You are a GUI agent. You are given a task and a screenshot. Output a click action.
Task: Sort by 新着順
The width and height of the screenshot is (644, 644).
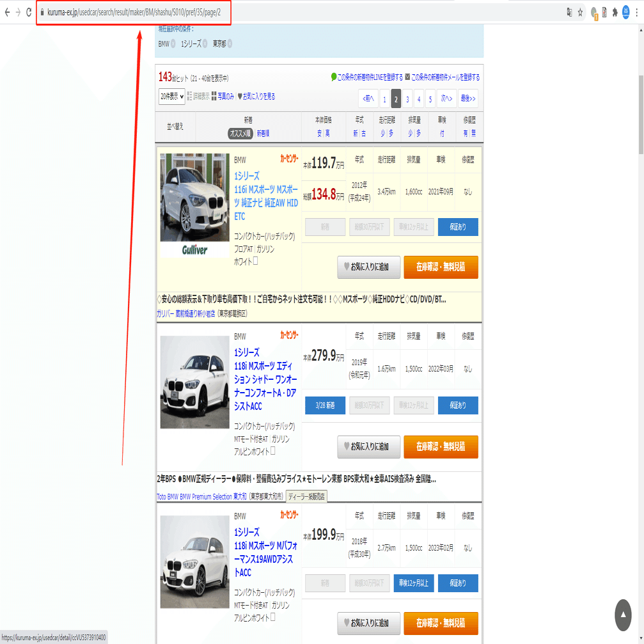coord(263,134)
